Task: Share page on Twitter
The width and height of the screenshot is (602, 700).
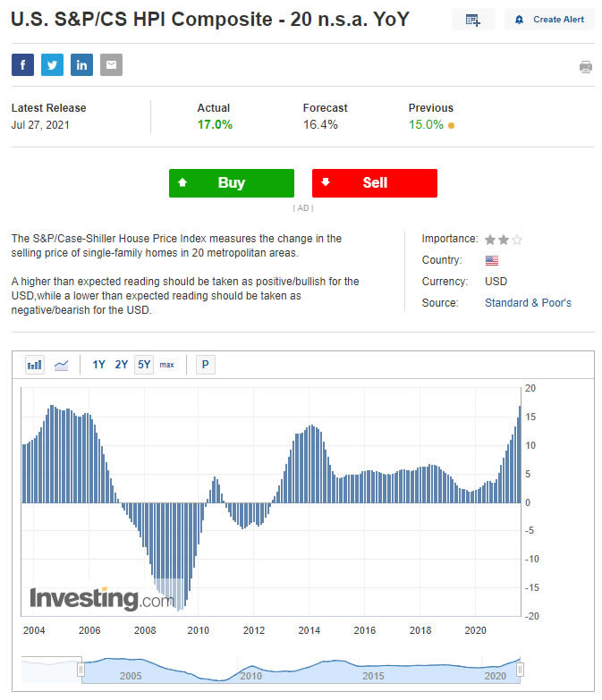Action: (52, 64)
